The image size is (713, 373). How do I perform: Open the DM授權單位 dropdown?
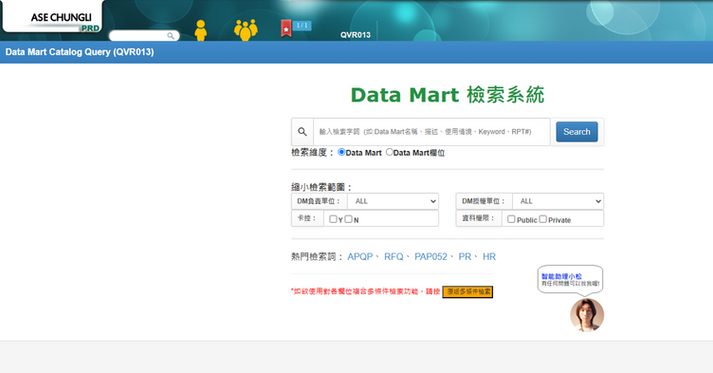click(558, 201)
